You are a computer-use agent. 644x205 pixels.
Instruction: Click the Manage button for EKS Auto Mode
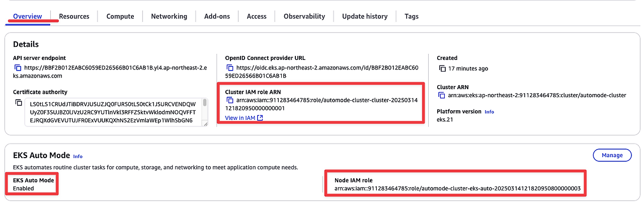[612, 155]
